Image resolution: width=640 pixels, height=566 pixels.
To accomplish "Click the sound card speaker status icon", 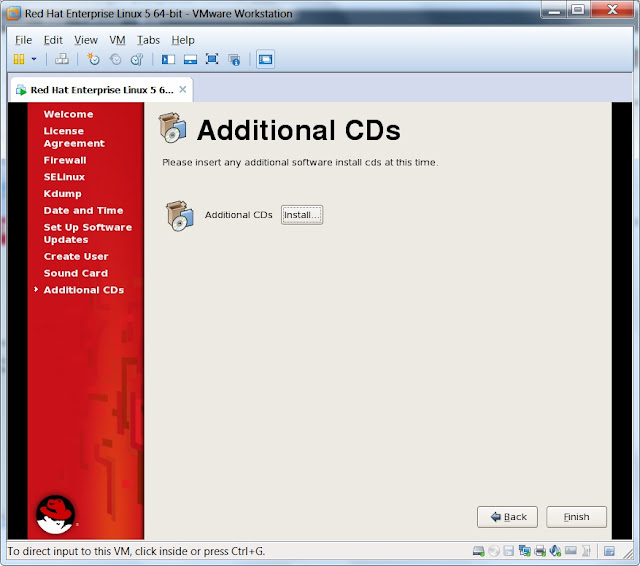I will (x=555, y=551).
